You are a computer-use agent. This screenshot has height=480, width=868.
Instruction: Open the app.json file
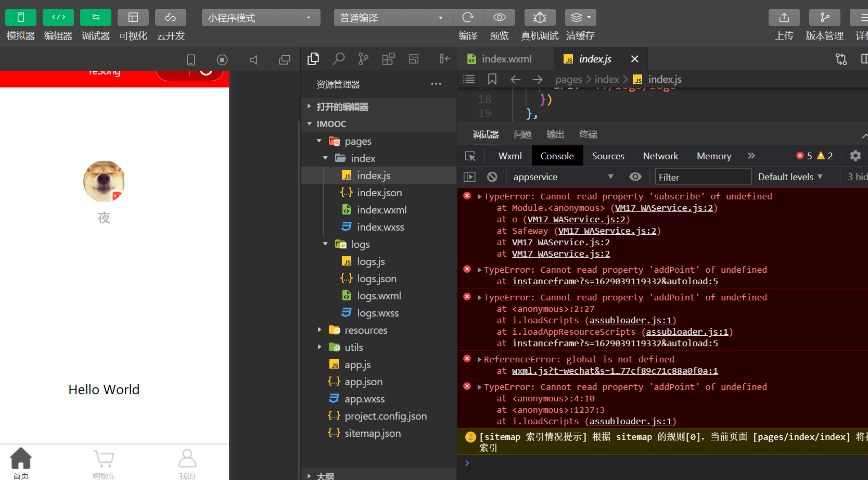coord(379,382)
